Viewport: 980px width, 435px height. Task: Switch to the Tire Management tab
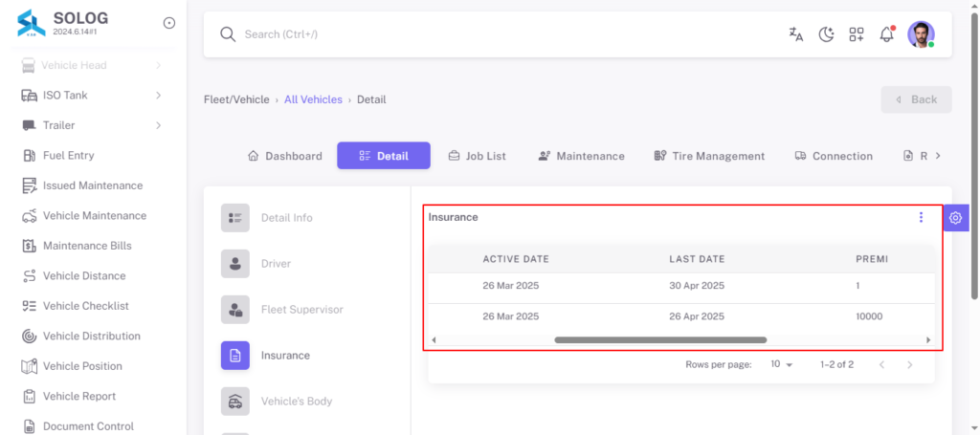pos(709,156)
